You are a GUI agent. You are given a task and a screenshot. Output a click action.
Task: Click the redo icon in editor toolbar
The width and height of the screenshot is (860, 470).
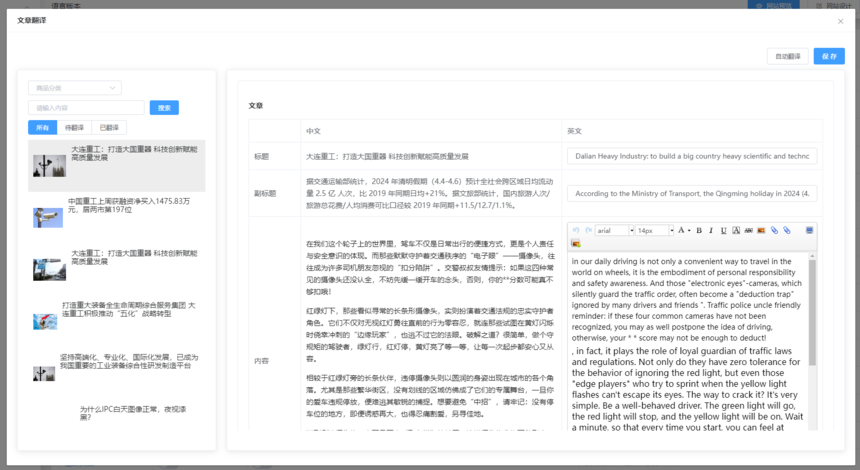pos(588,230)
